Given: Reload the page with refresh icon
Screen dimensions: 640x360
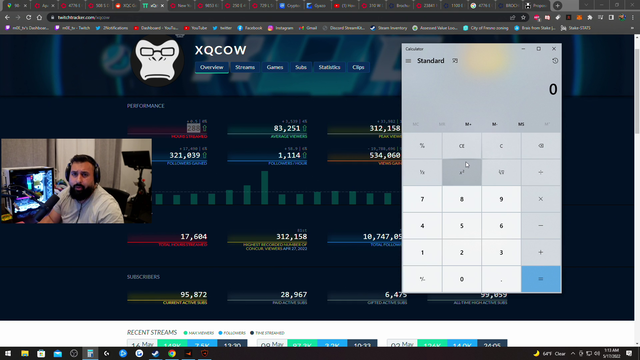Looking at the screenshot, I should tap(29, 18).
